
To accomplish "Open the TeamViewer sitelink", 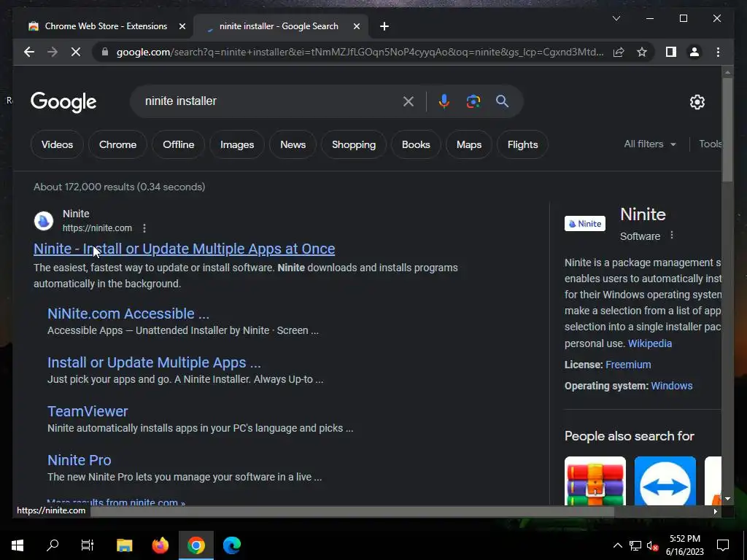I will tap(88, 411).
